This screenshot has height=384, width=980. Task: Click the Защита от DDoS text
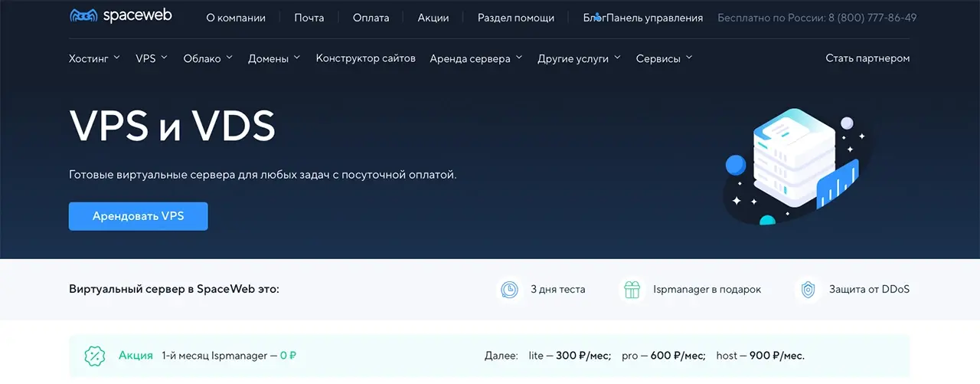coord(870,290)
